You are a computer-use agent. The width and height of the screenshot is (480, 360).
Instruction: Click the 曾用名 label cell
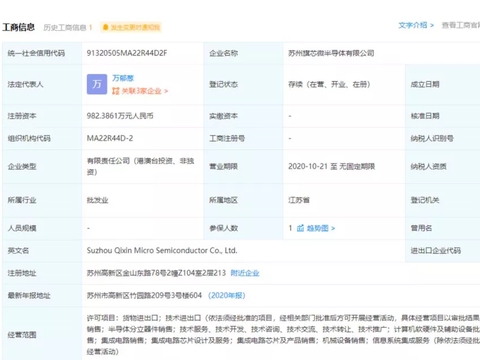point(442,228)
